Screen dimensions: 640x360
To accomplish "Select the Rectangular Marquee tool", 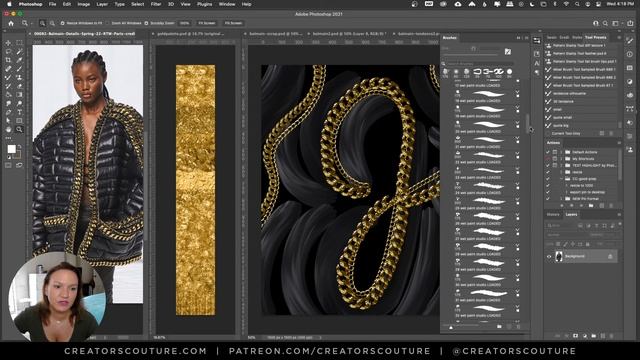I will pyautogui.click(x=19, y=42).
